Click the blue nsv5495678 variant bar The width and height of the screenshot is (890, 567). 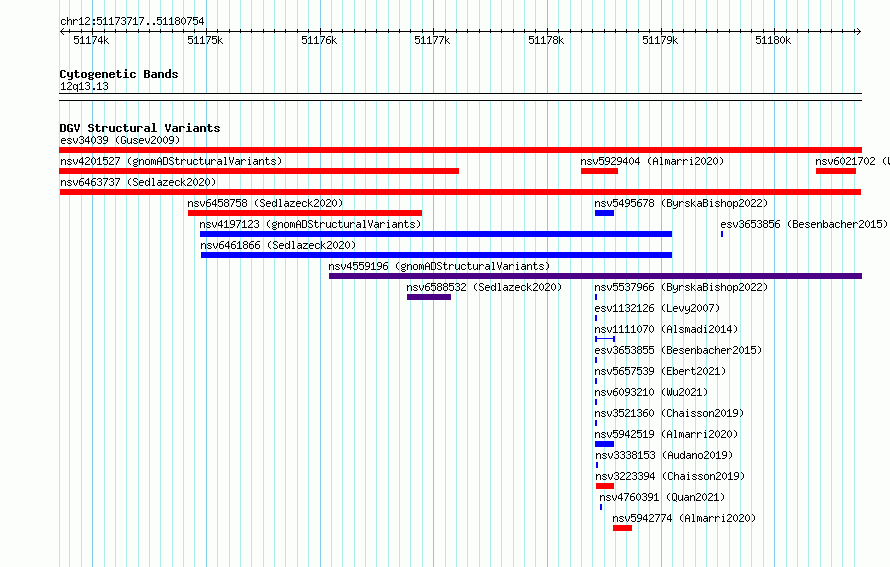[x=604, y=213]
